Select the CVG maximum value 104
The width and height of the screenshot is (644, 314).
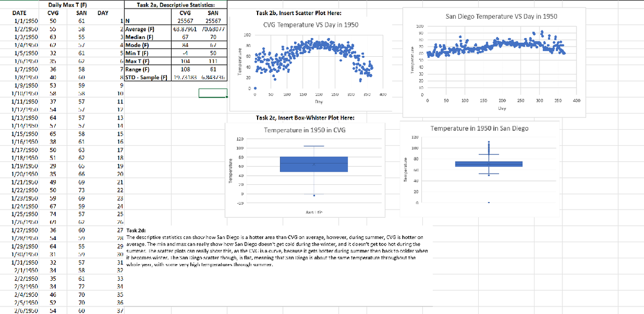[185, 61]
